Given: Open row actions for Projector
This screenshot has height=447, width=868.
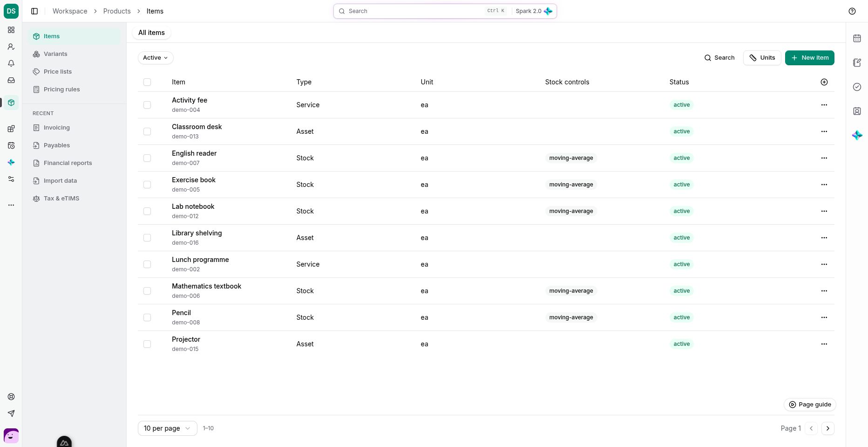Looking at the screenshot, I should 824,344.
